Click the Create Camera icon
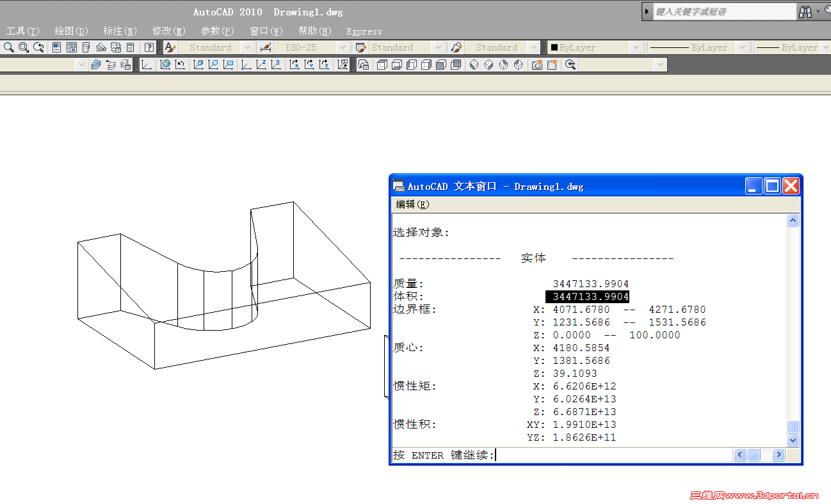Image resolution: width=831 pixels, height=504 pixels. (x=537, y=65)
